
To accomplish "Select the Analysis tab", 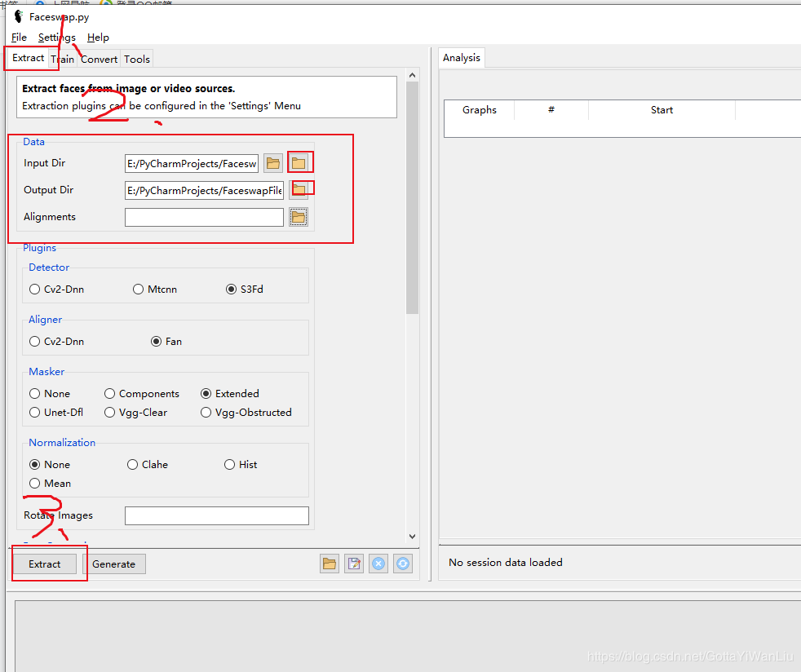I will click(462, 58).
